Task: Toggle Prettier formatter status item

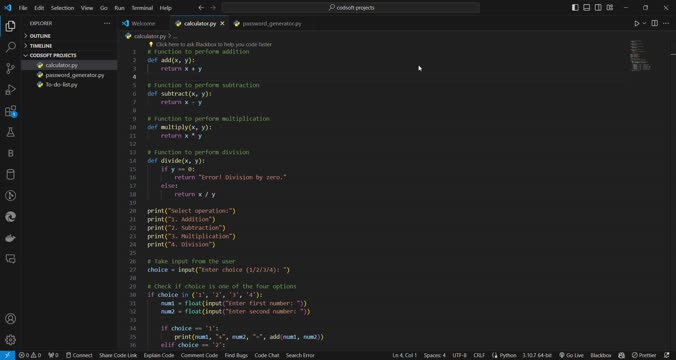Action: pyautogui.click(x=644, y=355)
